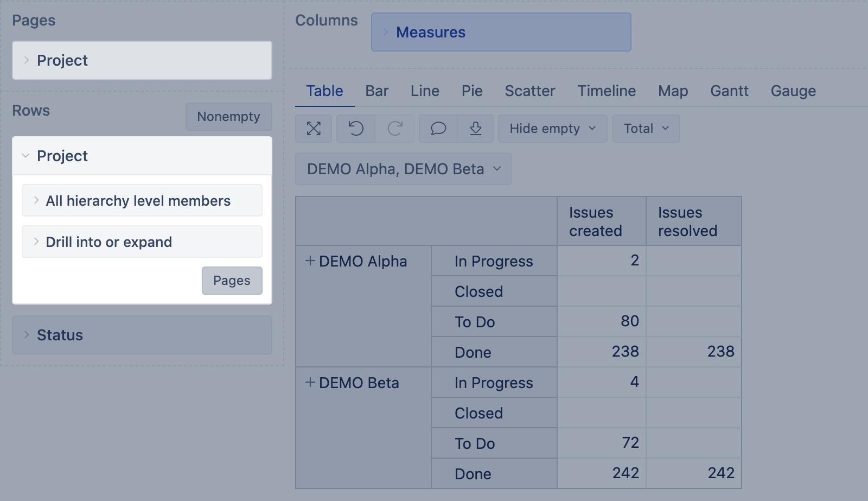The width and height of the screenshot is (868, 501).
Task: Open the Hide empty dropdown
Action: pyautogui.click(x=552, y=129)
